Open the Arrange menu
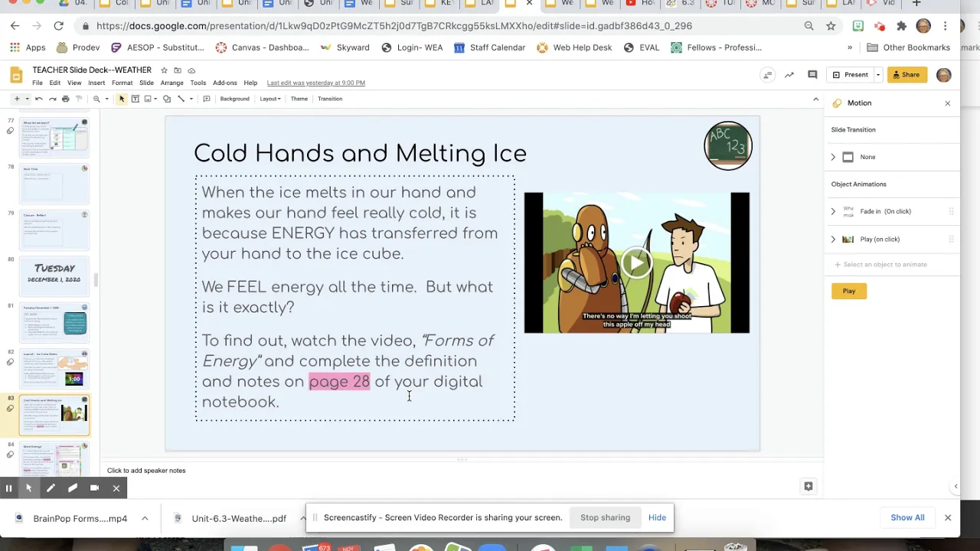The width and height of the screenshot is (980, 551). 171,83
